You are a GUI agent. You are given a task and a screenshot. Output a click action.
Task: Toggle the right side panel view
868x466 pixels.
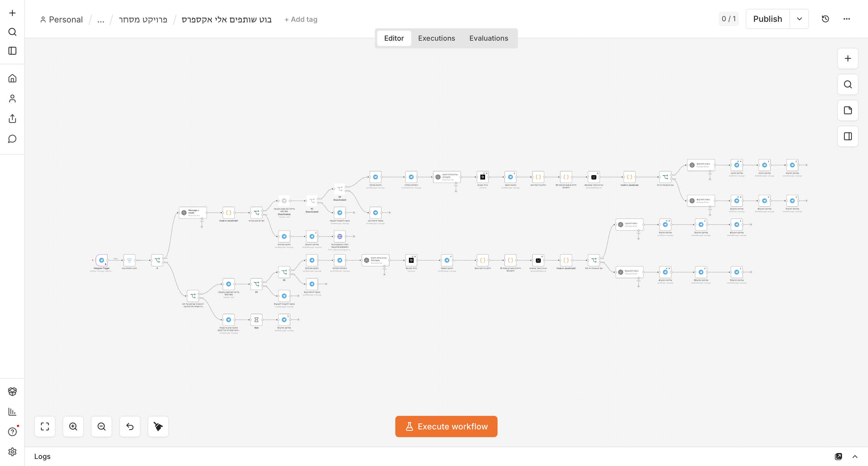tap(848, 136)
